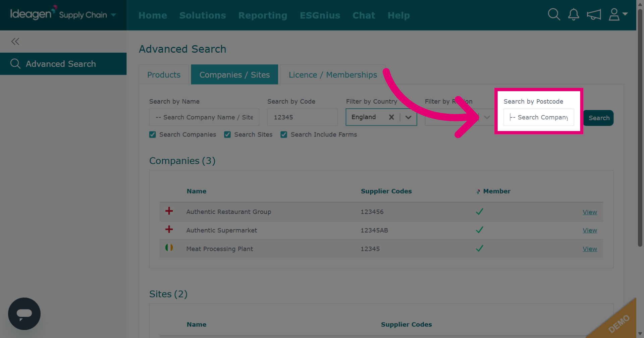Viewport: 644px width, 338px height.
Task: Select Advanced Search in sidebar
Action: 63,64
